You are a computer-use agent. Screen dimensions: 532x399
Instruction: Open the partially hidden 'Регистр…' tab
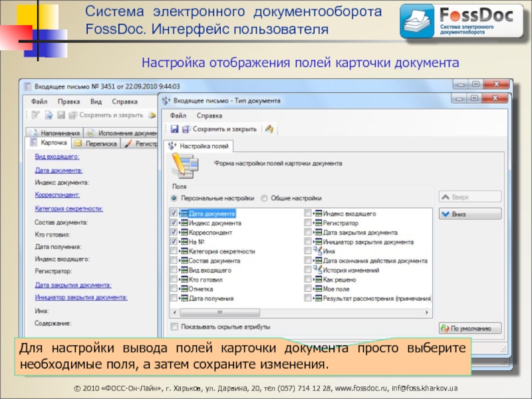[140, 144]
